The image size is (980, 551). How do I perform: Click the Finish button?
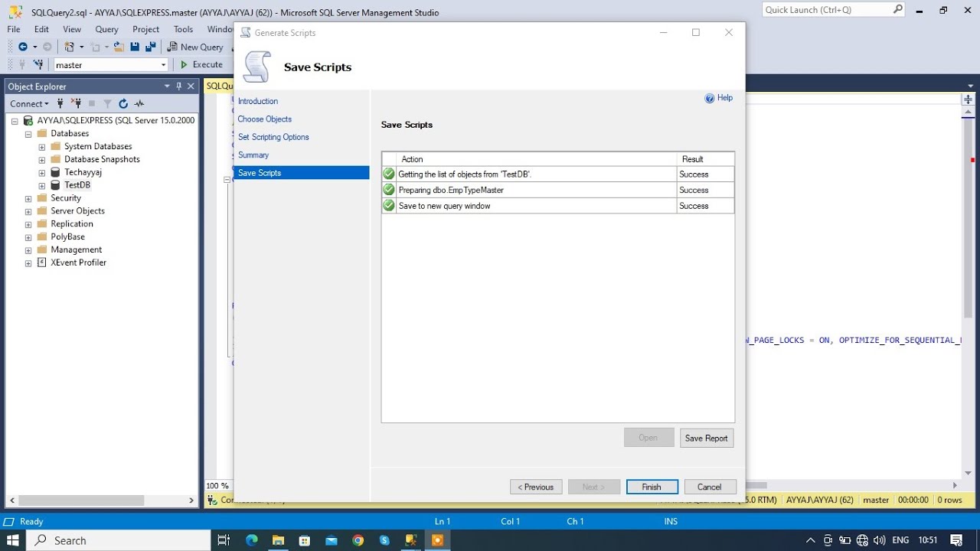point(652,487)
